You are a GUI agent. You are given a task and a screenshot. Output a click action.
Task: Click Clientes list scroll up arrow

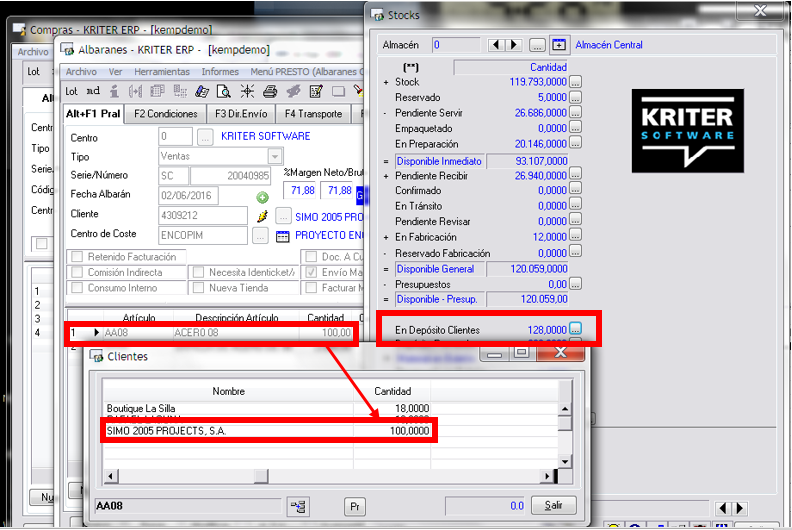[565, 409]
